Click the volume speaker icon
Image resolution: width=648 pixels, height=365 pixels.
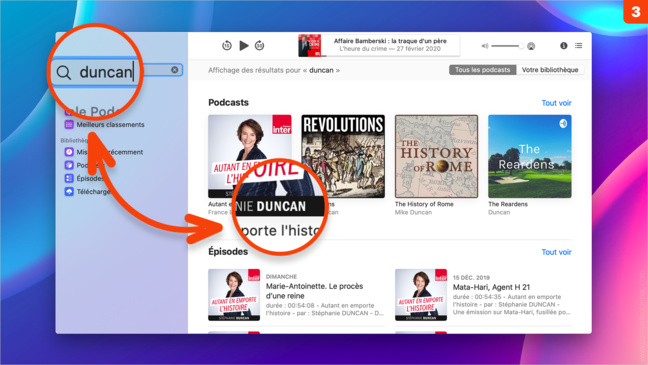click(485, 46)
